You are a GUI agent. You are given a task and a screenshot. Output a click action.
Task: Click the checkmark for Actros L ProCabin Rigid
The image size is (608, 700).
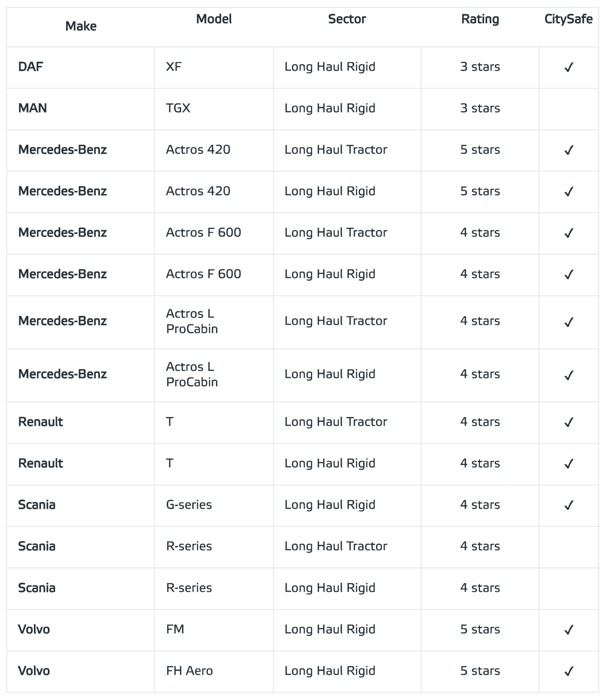pyautogui.click(x=569, y=375)
